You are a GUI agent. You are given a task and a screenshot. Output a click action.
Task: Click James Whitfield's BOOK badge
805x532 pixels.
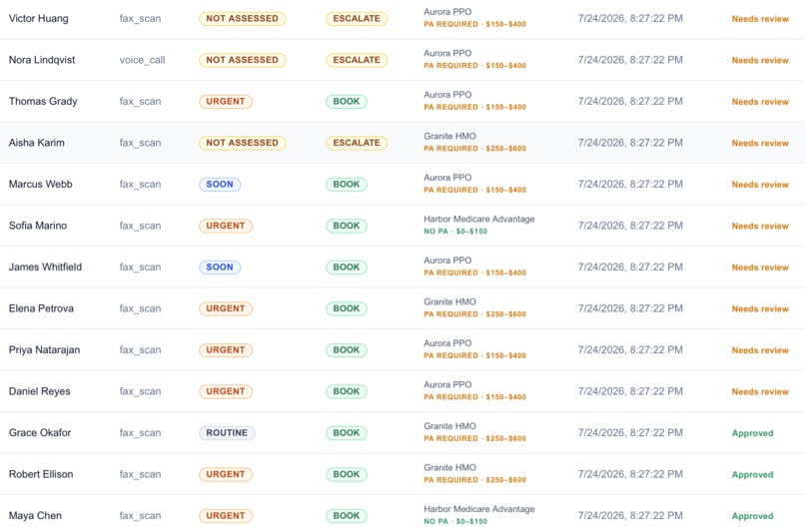(x=347, y=267)
